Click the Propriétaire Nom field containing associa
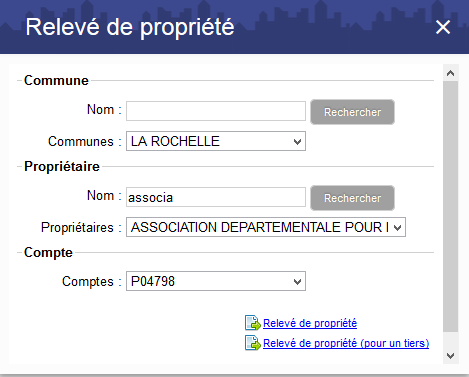The width and height of the screenshot is (469, 377). 216,197
